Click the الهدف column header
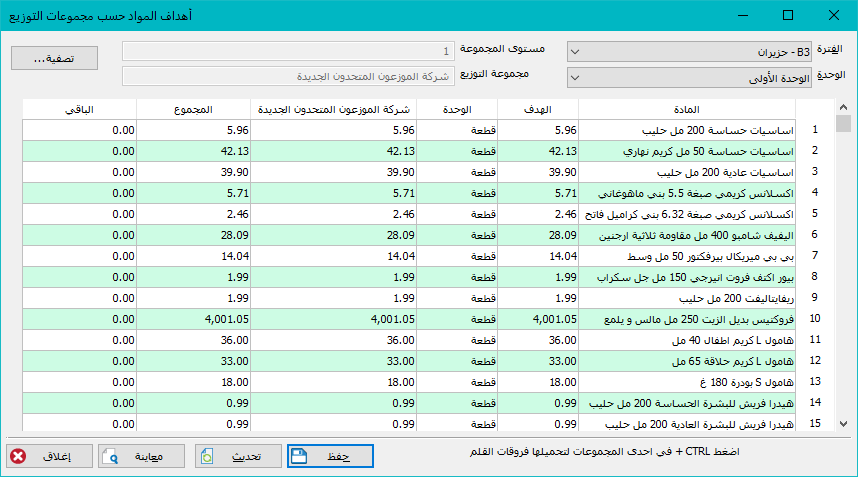The height and width of the screenshot is (477, 858). pyautogui.click(x=537, y=109)
